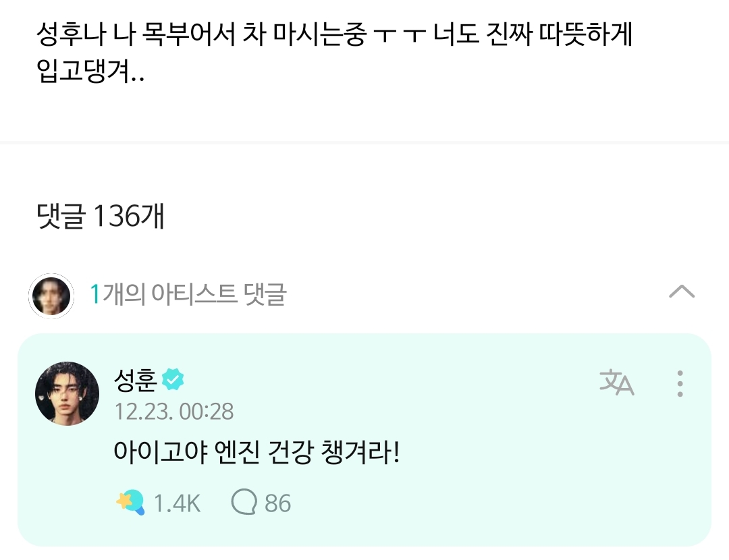Open the three-dot more options menu
Screen dimensions: 729x560
click(x=680, y=383)
